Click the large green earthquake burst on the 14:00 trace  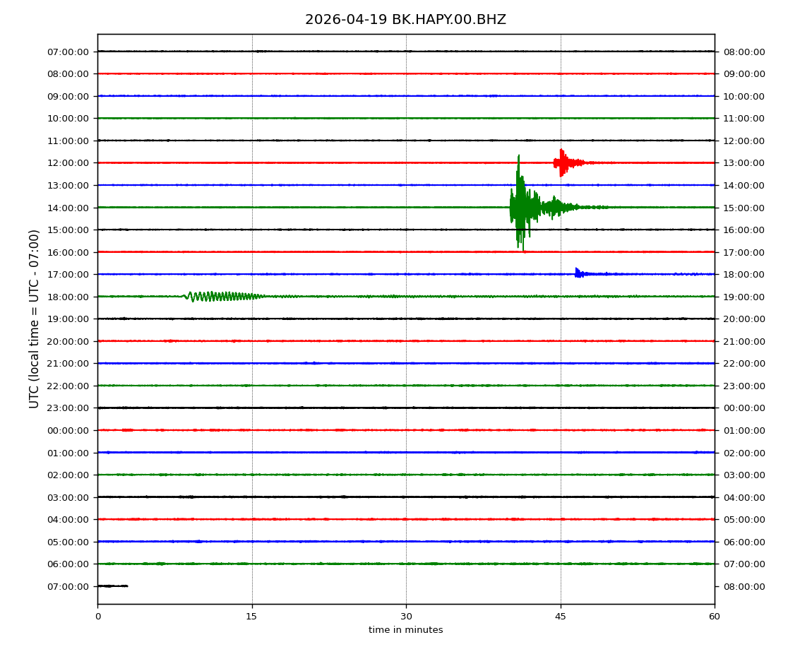click(x=521, y=207)
